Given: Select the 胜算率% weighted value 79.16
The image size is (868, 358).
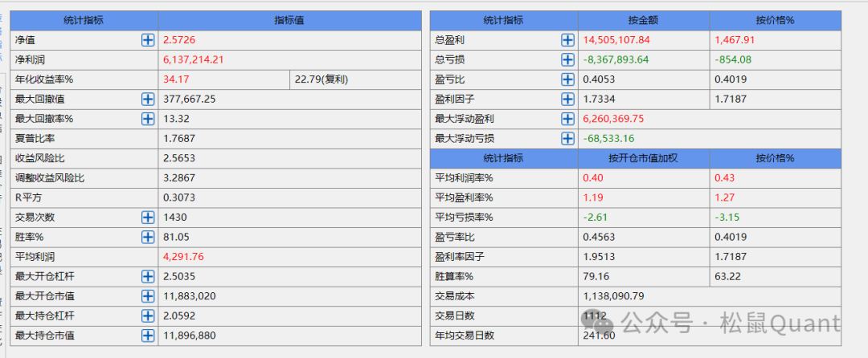Looking at the screenshot, I should pos(596,276).
